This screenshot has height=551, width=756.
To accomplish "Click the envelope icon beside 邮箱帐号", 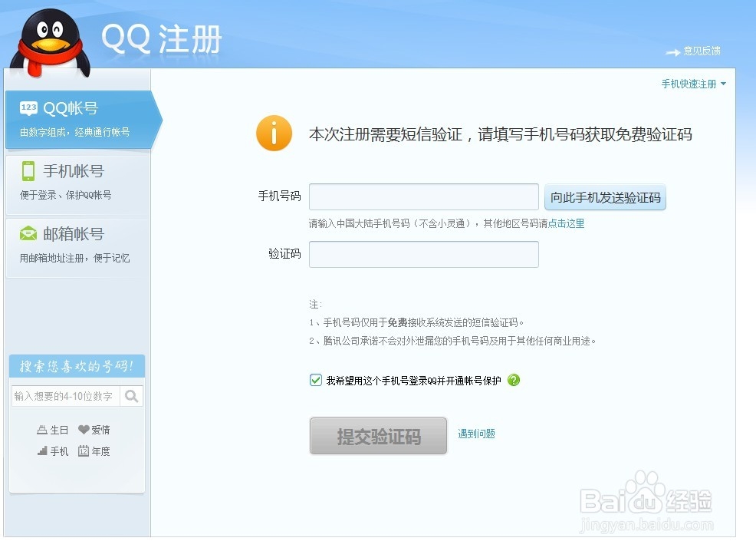I will [x=28, y=233].
